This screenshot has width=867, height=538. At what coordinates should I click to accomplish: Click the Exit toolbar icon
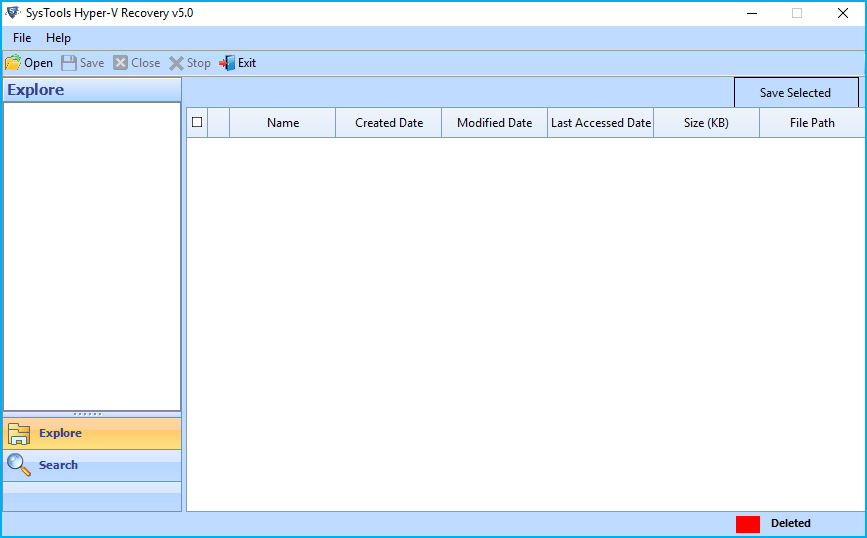227,63
